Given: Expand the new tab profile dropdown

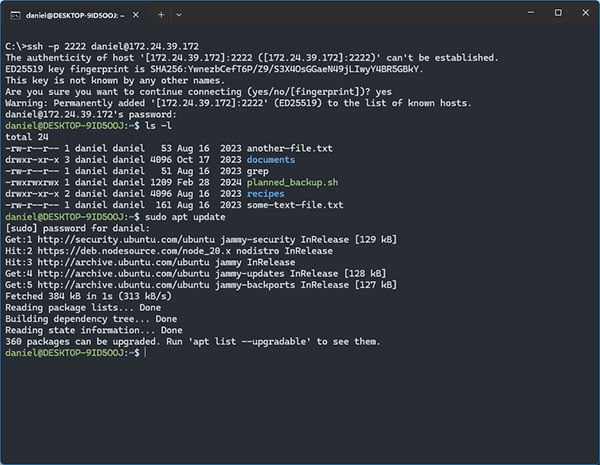Looking at the screenshot, I should pyautogui.click(x=179, y=15).
